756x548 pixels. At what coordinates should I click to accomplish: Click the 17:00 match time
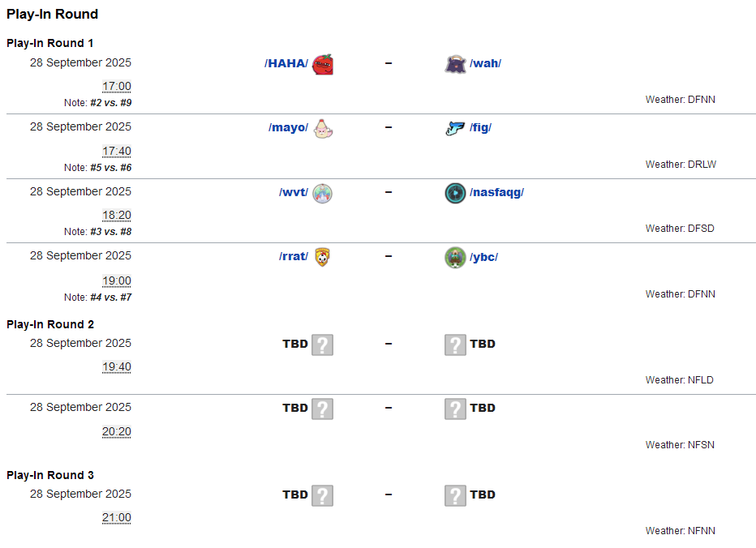click(117, 87)
